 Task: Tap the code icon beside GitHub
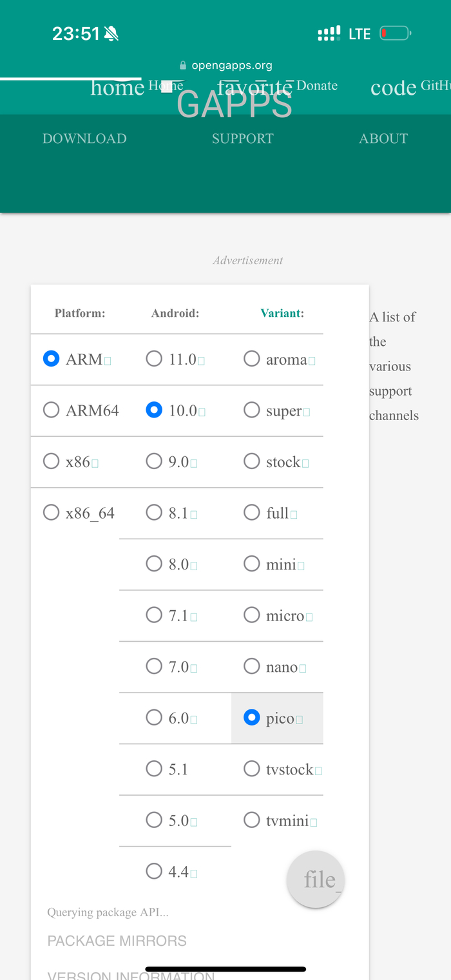click(393, 88)
